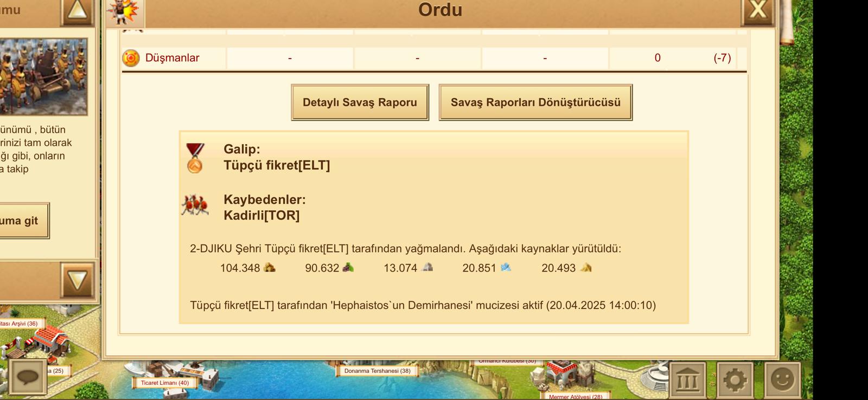Viewport: 868px width, 400px height.
Task: Open the settings gear
Action: [735, 380]
